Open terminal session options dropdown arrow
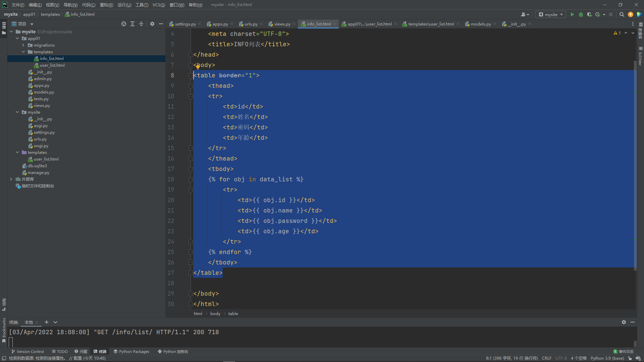Image resolution: width=644 pixels, height=362 pixels. tap(55, 322)
